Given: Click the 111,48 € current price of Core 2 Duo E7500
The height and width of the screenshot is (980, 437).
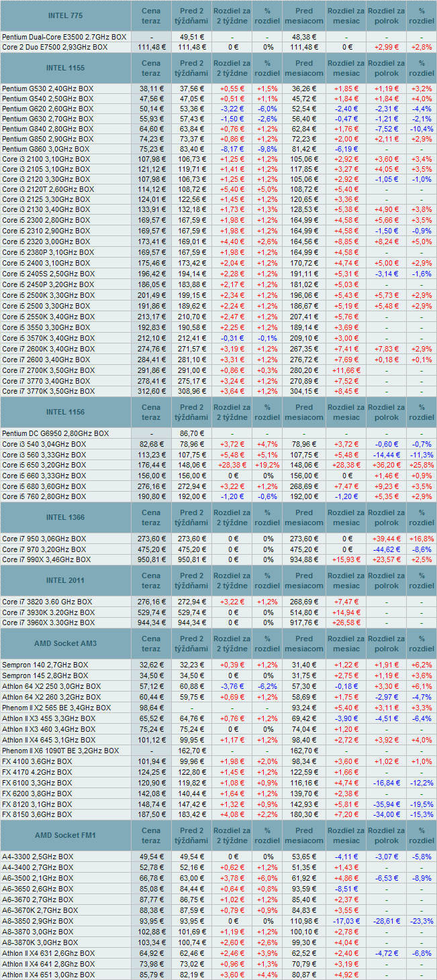Looking at the screenshot, I should [152, 48].
